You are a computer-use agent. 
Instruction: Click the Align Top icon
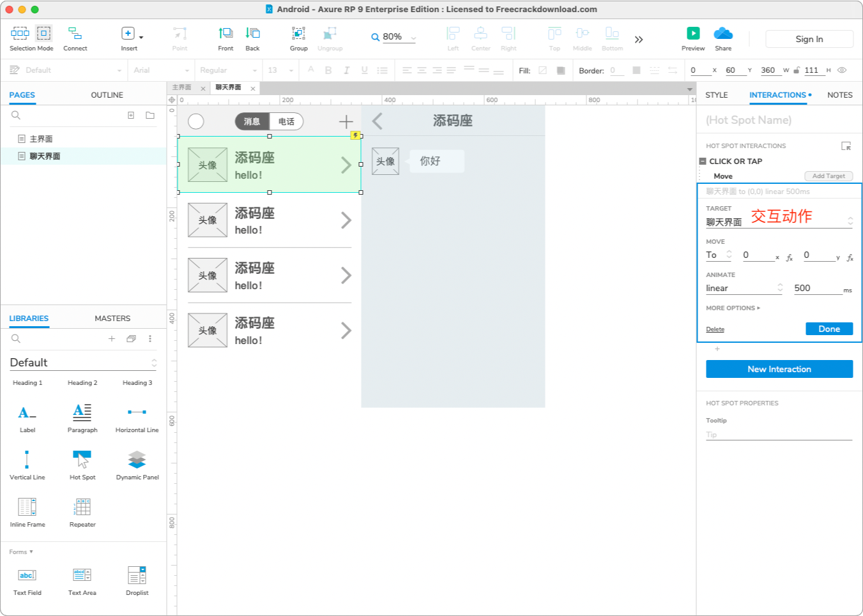tap(554, 33)
